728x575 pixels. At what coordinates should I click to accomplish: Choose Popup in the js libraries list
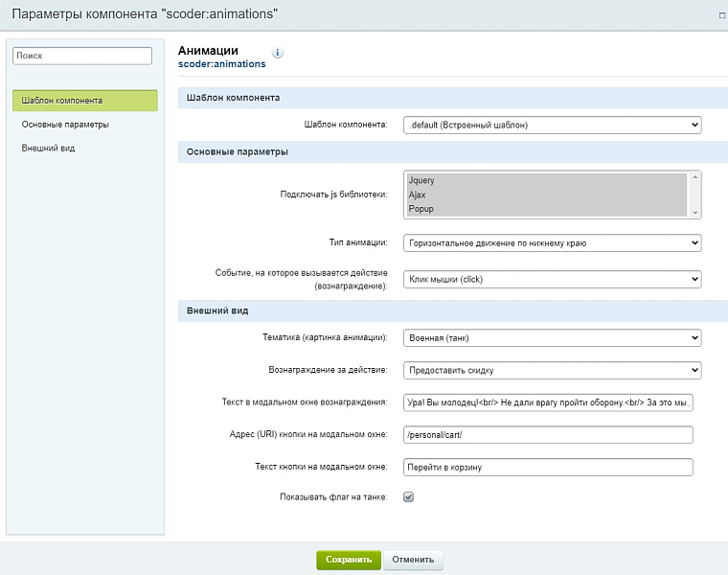(545, 209)
